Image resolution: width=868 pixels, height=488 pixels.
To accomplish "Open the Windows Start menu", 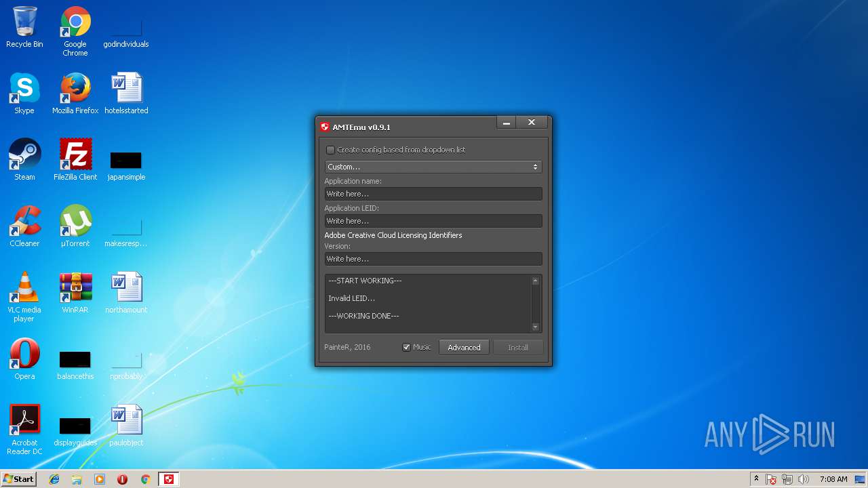I will [x=18, y=479].
